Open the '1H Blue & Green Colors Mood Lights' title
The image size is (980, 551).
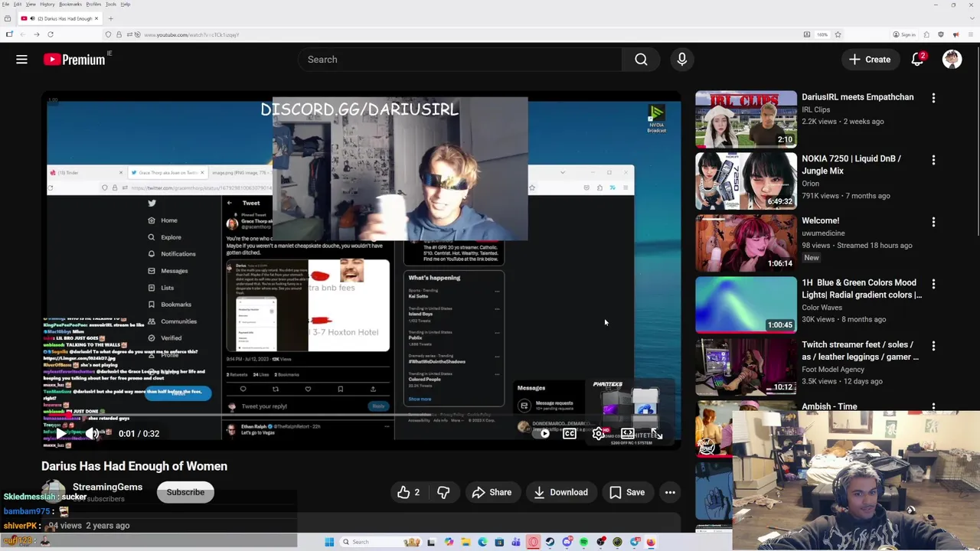pos(861,289)
